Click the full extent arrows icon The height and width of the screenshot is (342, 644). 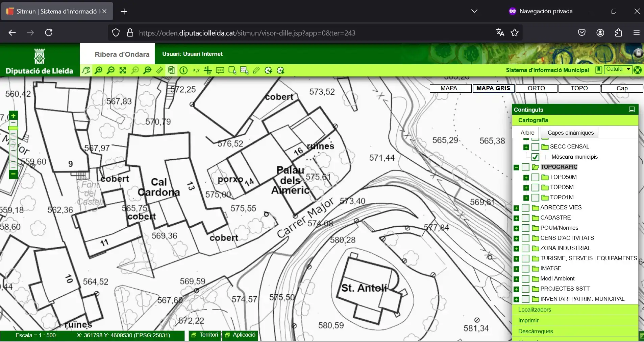123,70
